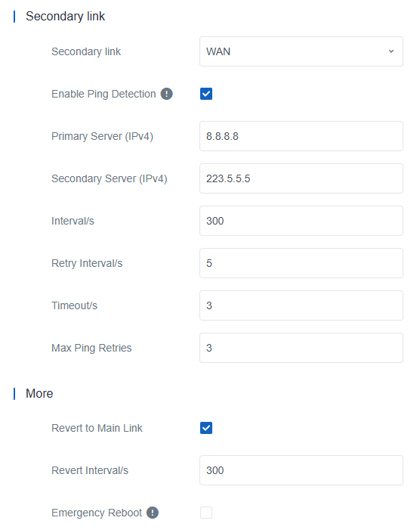Click the More section heading
The height and width of the screenshot is (530, 420).
pyautogui.click(x=39, y=393)
